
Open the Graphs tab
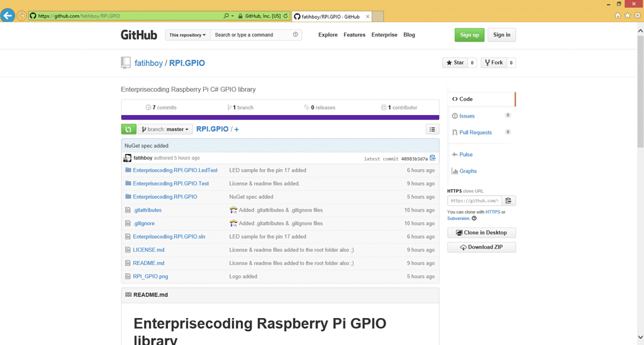[468, 171]
